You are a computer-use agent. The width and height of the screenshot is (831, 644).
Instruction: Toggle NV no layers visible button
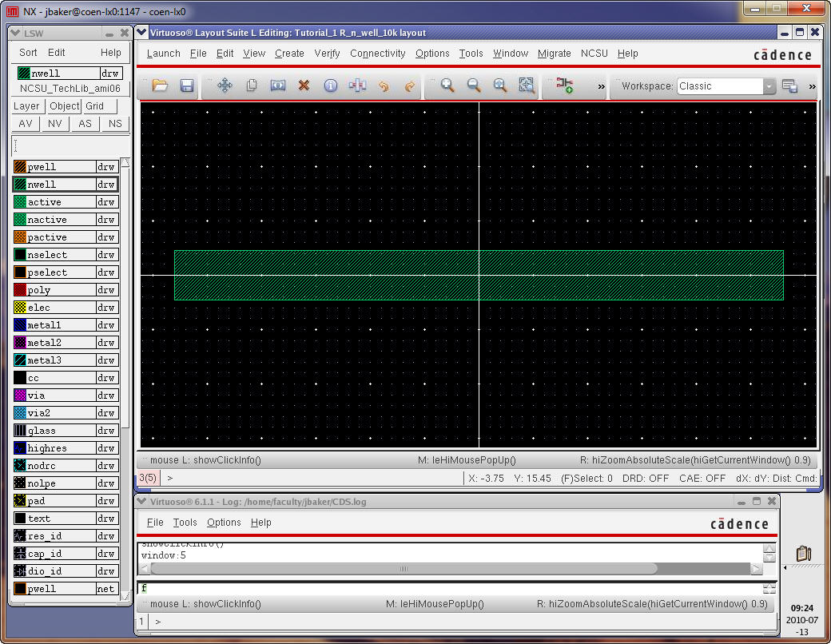54,124
